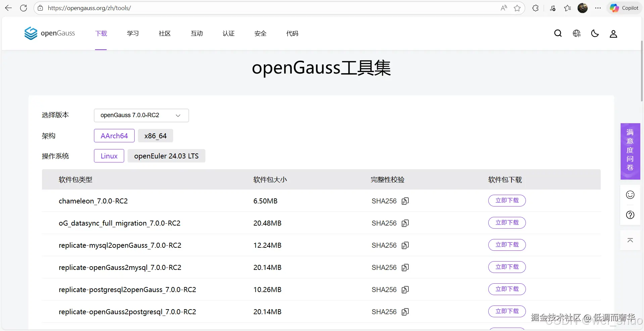Click the 完整性校验 column header

click(x=388, y=180)
